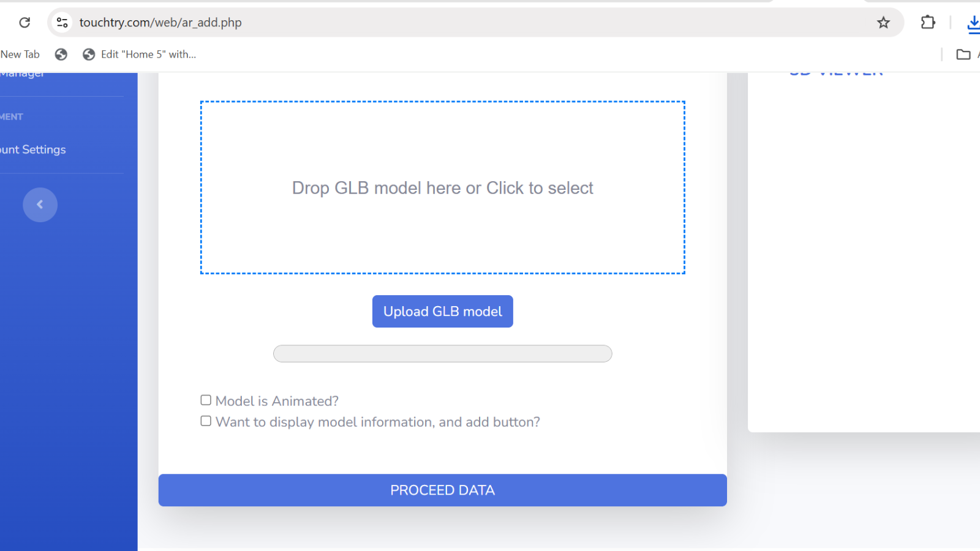The image size is (980, 551).
Task: Open the Downloads icon in the toolbar
Action: [x=973, y=23]
